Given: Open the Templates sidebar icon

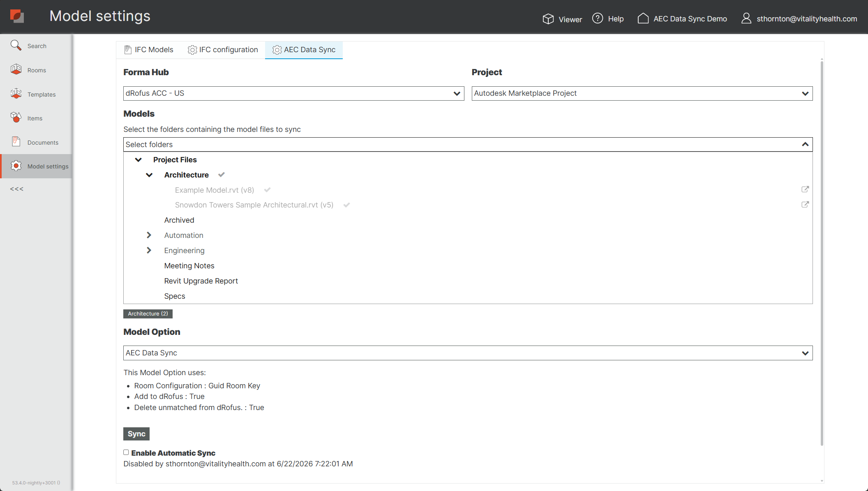Looking at the screenshot, I should click(16, 94).
